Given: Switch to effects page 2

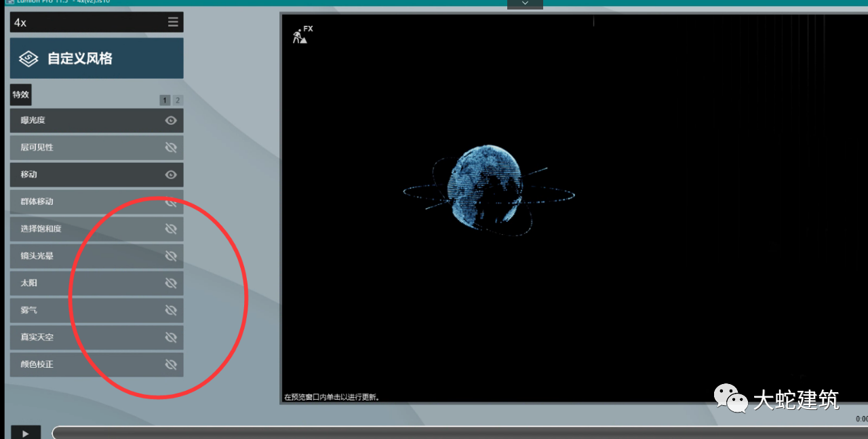Looking at the screenshot, I should pyautogui.click(x=178, y=100).
